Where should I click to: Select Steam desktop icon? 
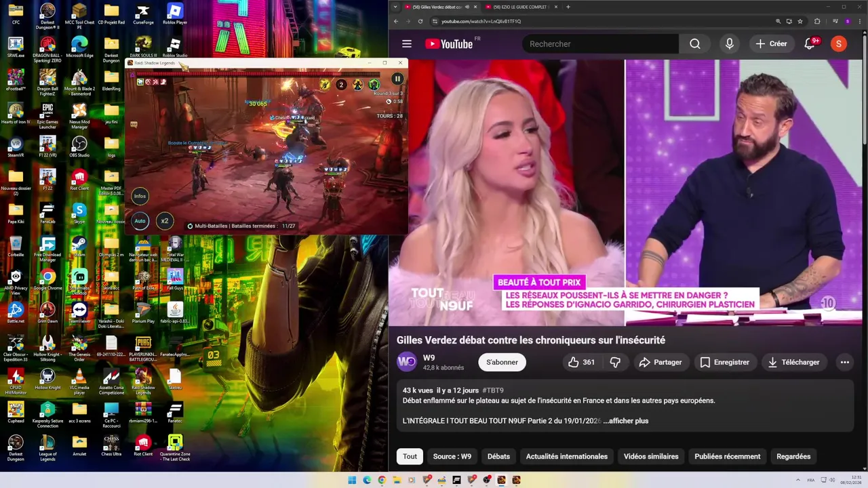79,247
